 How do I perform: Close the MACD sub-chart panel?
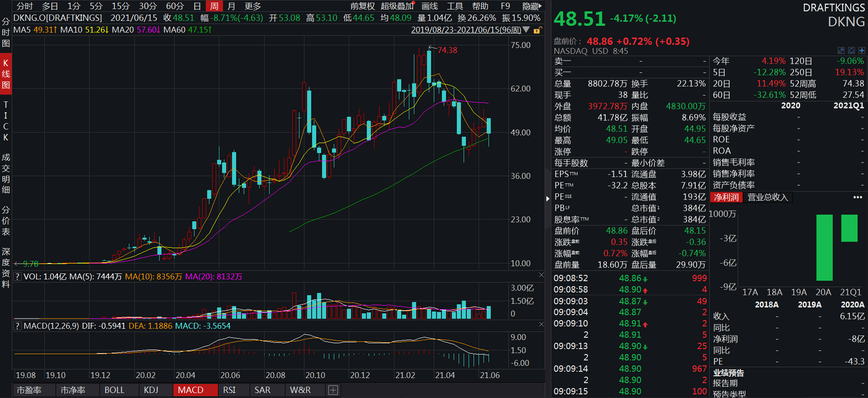click(x=541, y=325)
